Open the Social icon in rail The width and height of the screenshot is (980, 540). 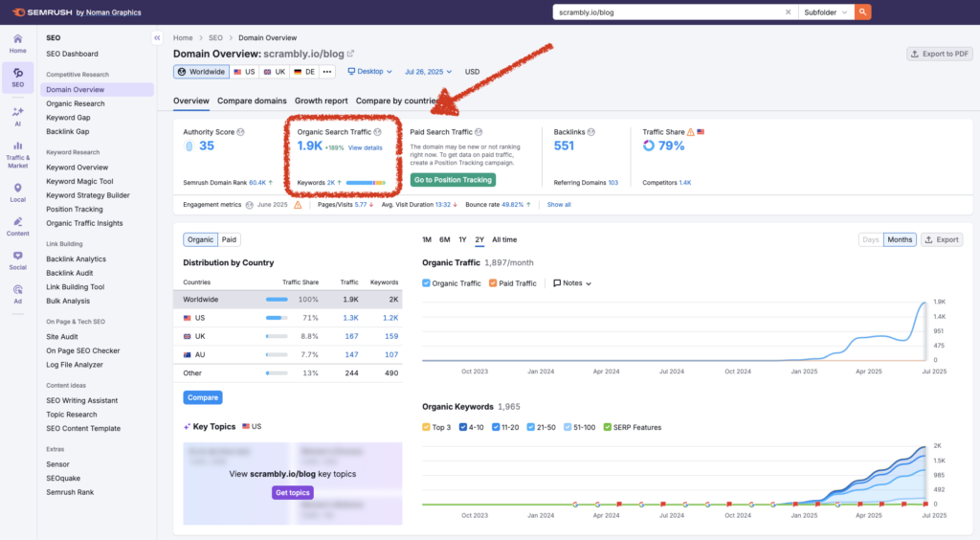point(17,260)
